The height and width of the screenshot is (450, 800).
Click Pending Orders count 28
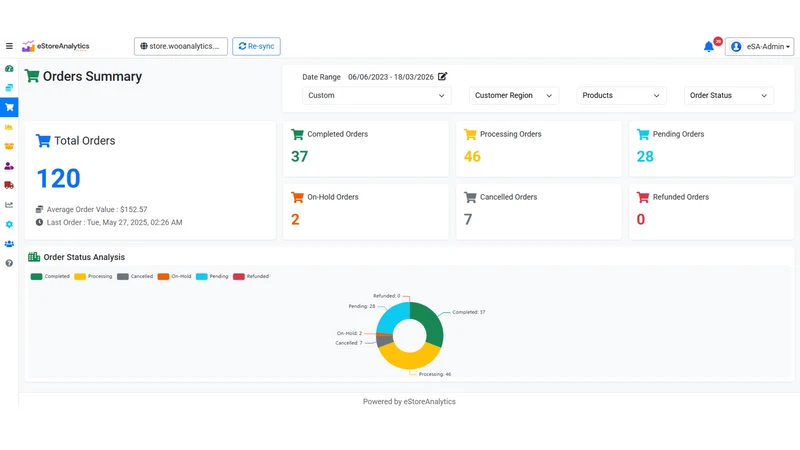click(645, 157)
